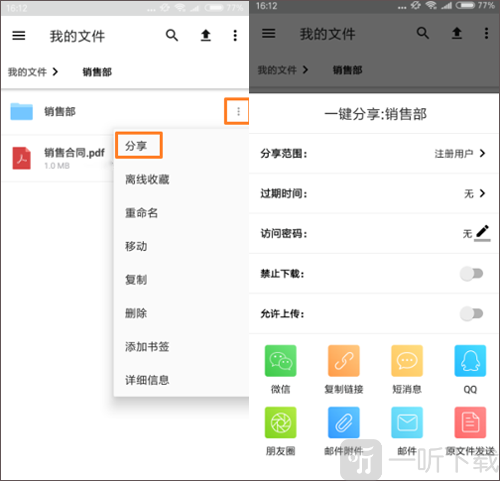Tap 我的文件 breadcrumb in dimmed right screen

coord(277,70)
